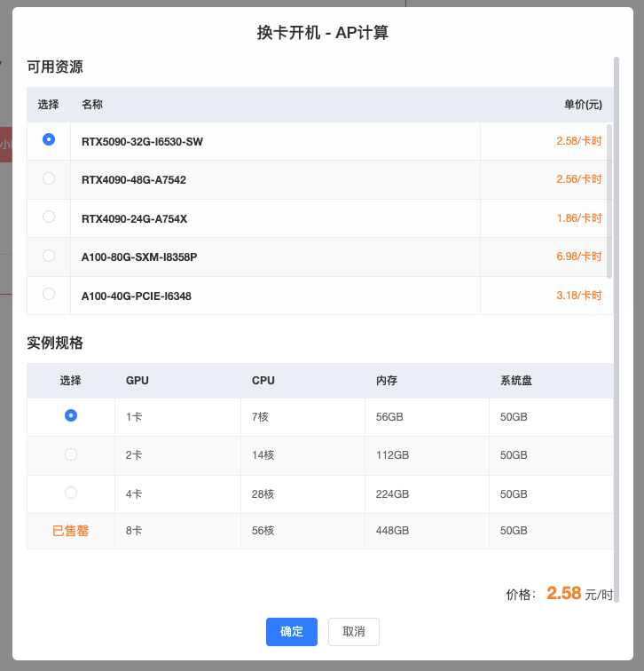
Task: Choose the 2卡 14核 spec radio button
Action: 71,454
